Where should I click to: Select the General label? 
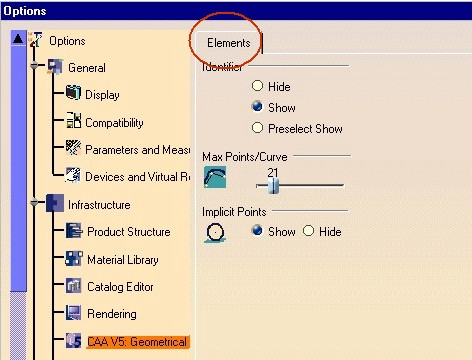coord(87,68)
